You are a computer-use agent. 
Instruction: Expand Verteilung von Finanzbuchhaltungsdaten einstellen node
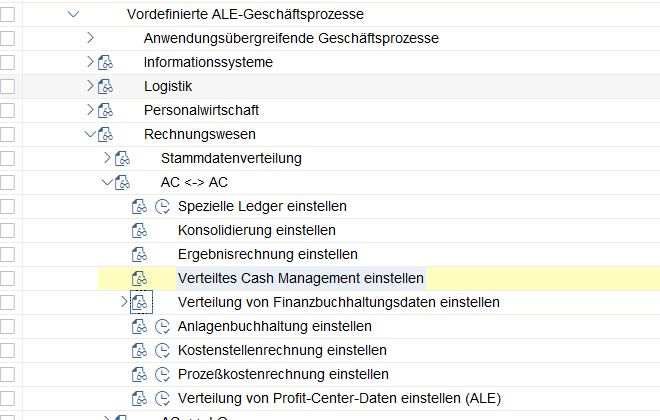pos(124,302)
